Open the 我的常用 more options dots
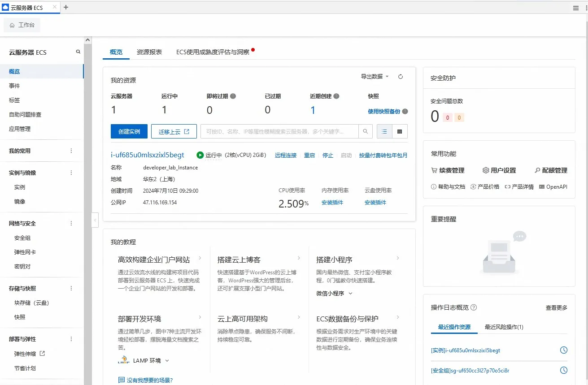 click(71, 151)
